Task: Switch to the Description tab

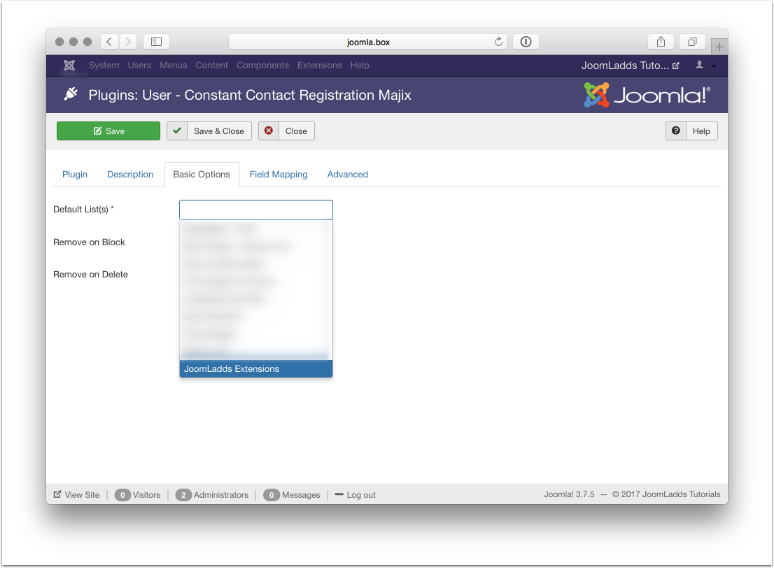Action: [x=130, y=174]
